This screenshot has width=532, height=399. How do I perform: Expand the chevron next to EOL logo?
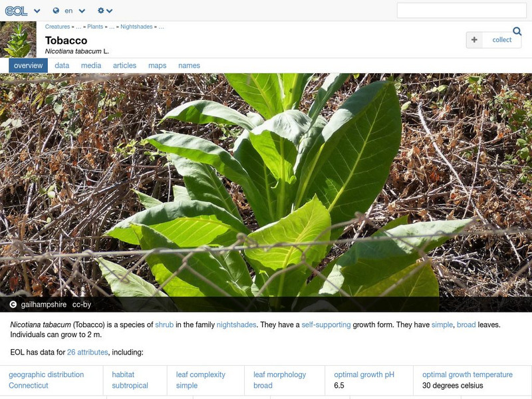tap(37, 11)
